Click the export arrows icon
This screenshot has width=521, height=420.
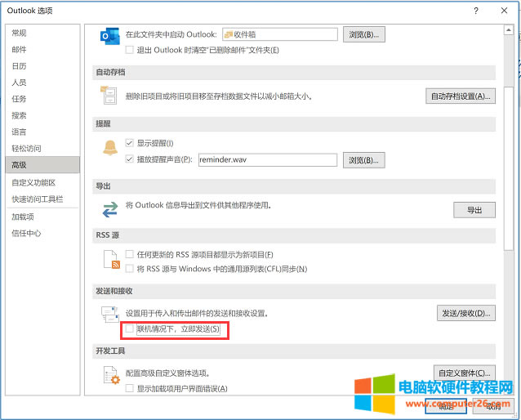click(x=110, y=209)
